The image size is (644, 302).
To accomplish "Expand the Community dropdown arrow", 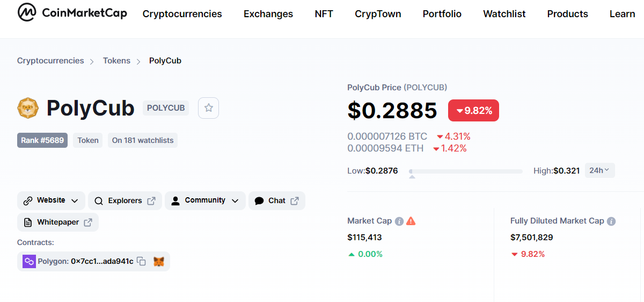I will click(x=235, y=201).
